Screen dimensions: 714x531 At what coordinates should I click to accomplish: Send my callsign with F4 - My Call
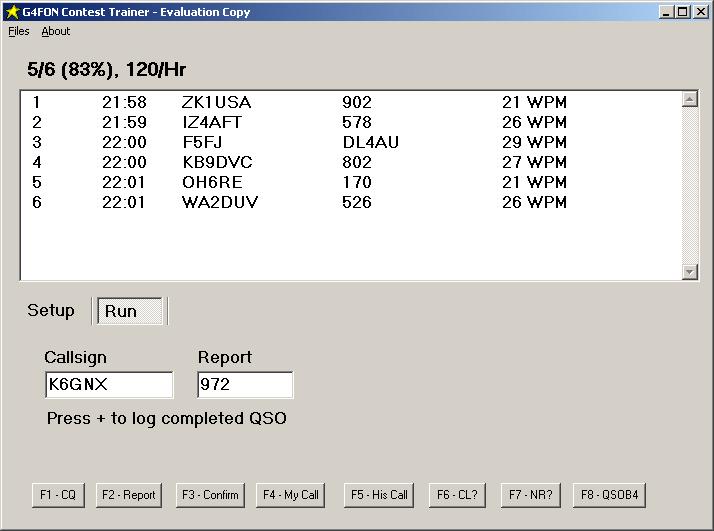(291, 495)
